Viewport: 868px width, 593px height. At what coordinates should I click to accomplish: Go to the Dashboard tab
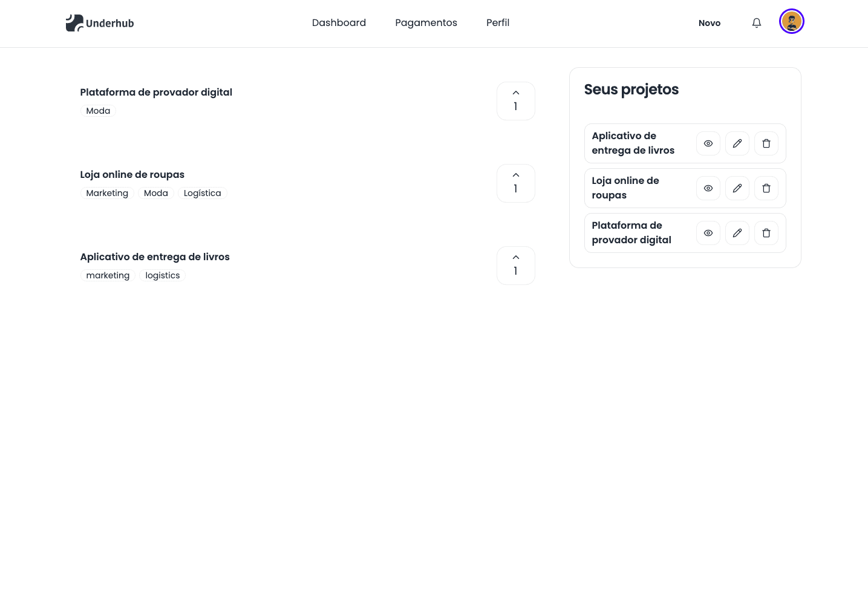339,23
